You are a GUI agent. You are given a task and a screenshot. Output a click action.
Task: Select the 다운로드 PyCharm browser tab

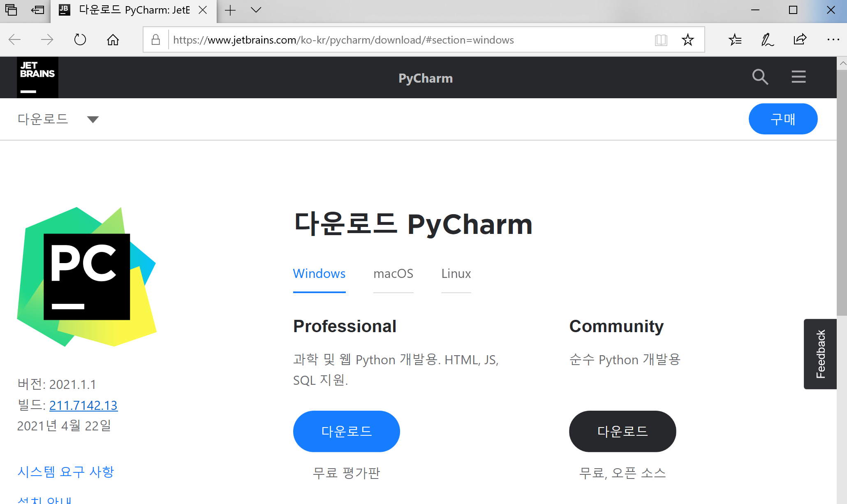click(134, 10)
